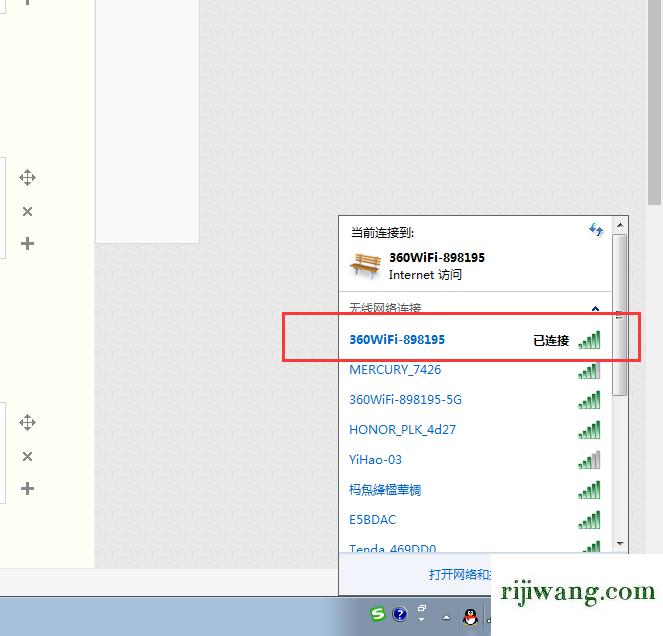Open the QQ penguin tray icon
Image resolution: width=663 pixels, height=636 pixels.
click(471, 617)
